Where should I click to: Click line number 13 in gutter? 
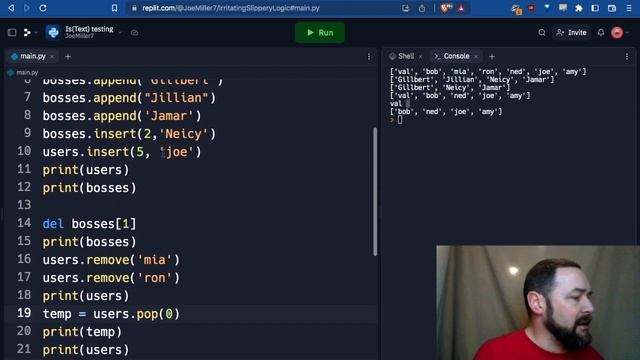pyautogui.click(x=24, y=204)
